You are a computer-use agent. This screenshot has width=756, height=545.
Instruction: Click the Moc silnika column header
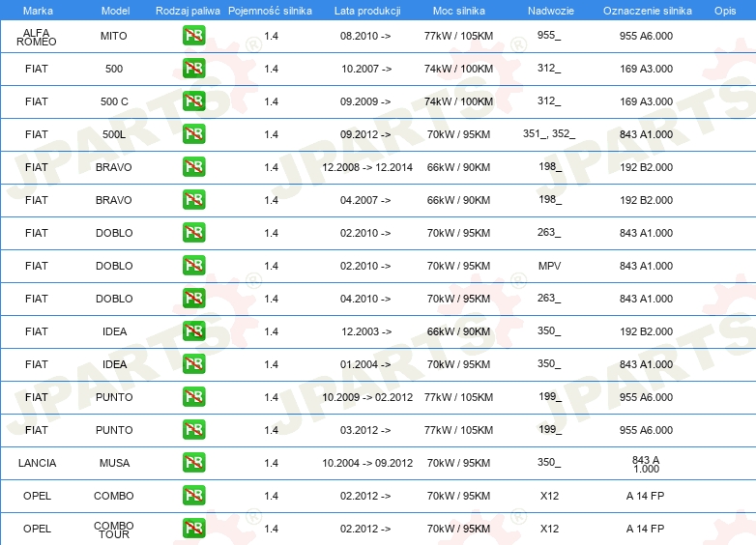(459, 11)
